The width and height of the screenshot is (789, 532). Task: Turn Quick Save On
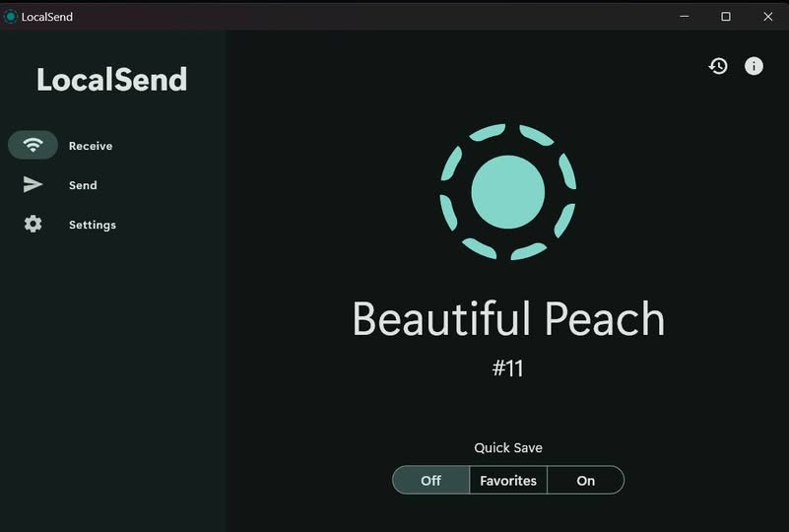[x=586, y=480]
